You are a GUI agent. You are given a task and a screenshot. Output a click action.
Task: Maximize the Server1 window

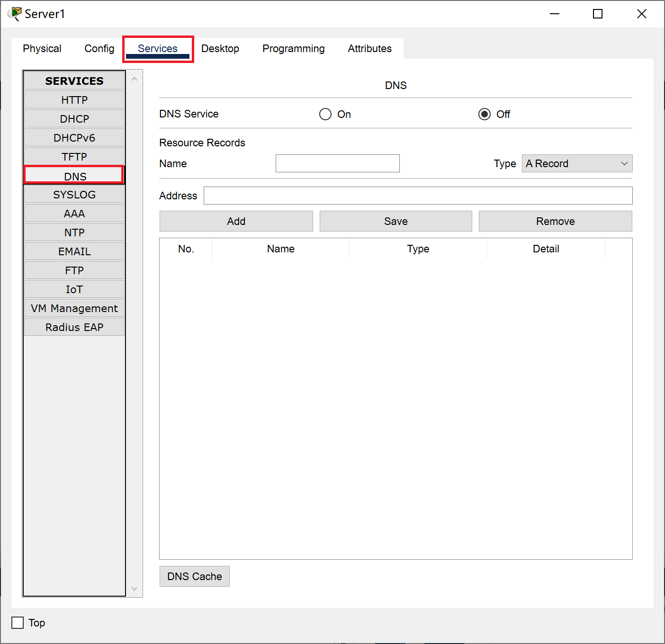598,14
